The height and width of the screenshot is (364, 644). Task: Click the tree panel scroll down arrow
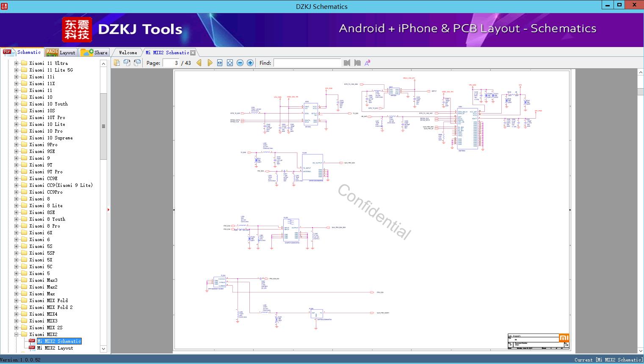pyautogui.click(x=103, y=349)
